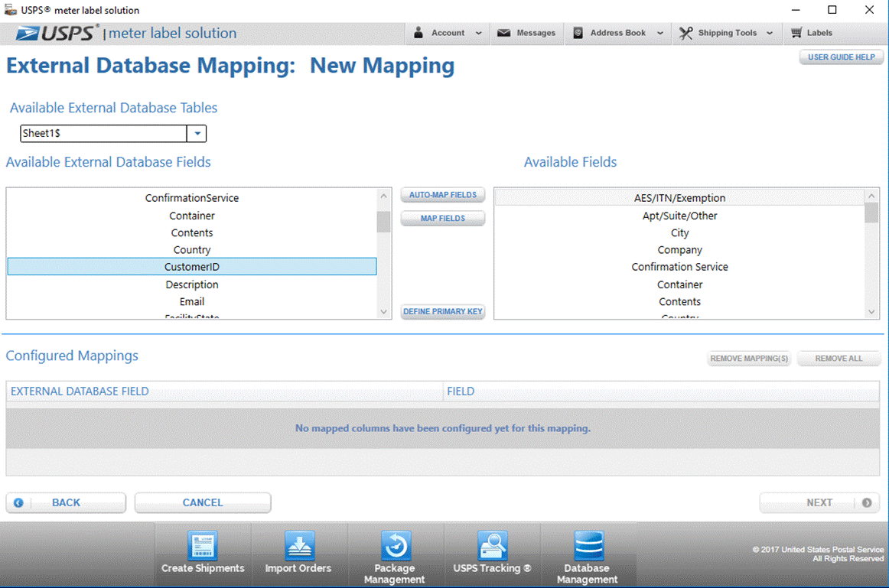Click up arrow of external fields scrollbar
Viewport: 889px width, 588px height.
pos(384,196)
